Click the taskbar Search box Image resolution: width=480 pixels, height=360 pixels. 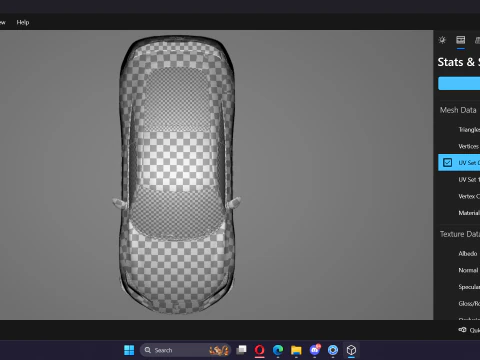click(x=185, y=350)
